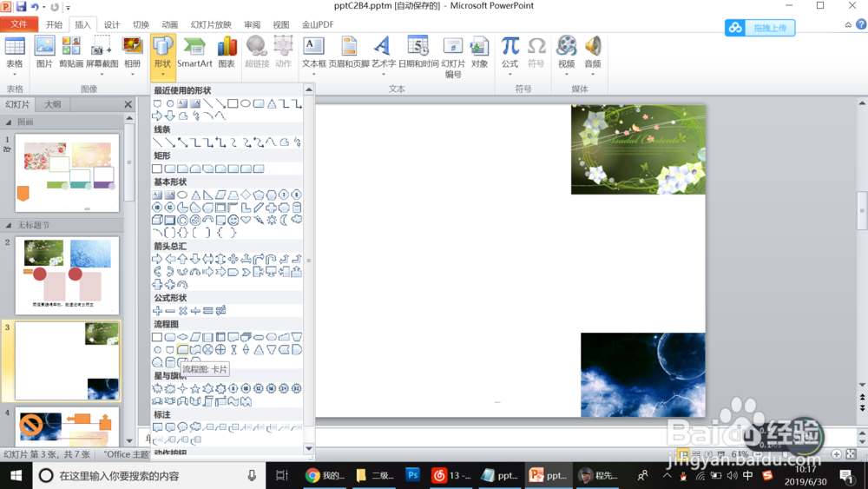
Task: Open the WordArt (艺术字) gallery
Action: 383,56
